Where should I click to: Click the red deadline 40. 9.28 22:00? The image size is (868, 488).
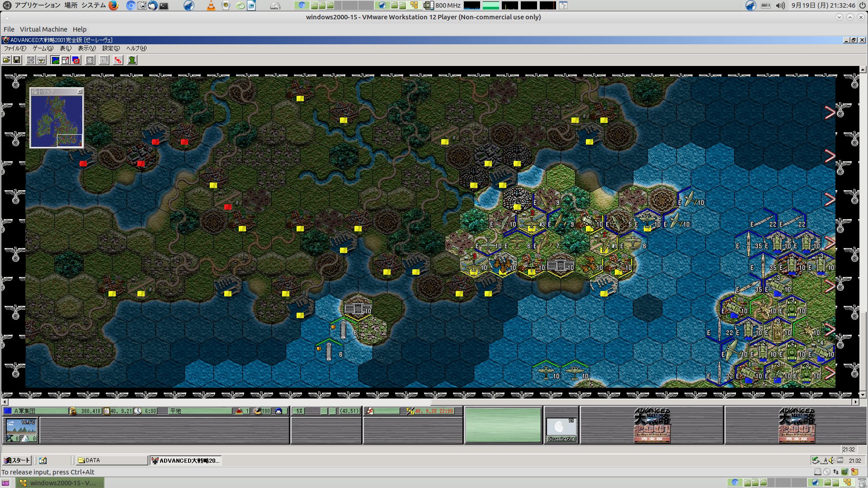tap(434, 411)
